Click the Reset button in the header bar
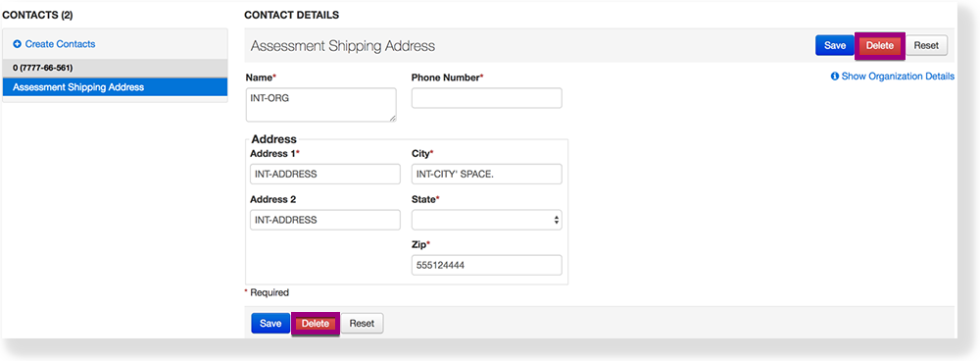 [926, 46]
